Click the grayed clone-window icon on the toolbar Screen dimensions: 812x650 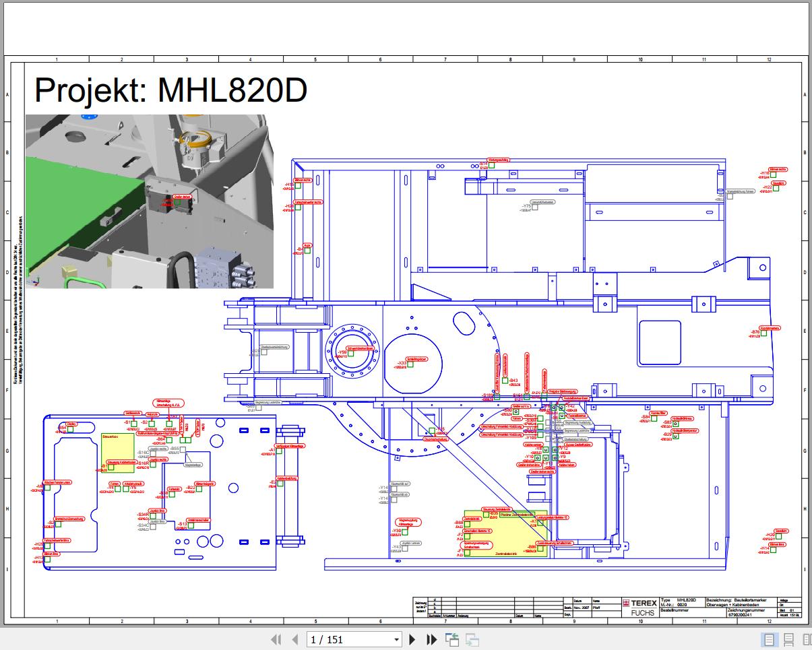tap(470, 639)
